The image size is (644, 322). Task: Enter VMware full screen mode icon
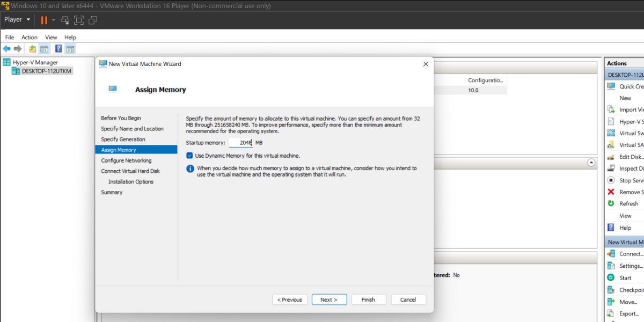point(79,20)
